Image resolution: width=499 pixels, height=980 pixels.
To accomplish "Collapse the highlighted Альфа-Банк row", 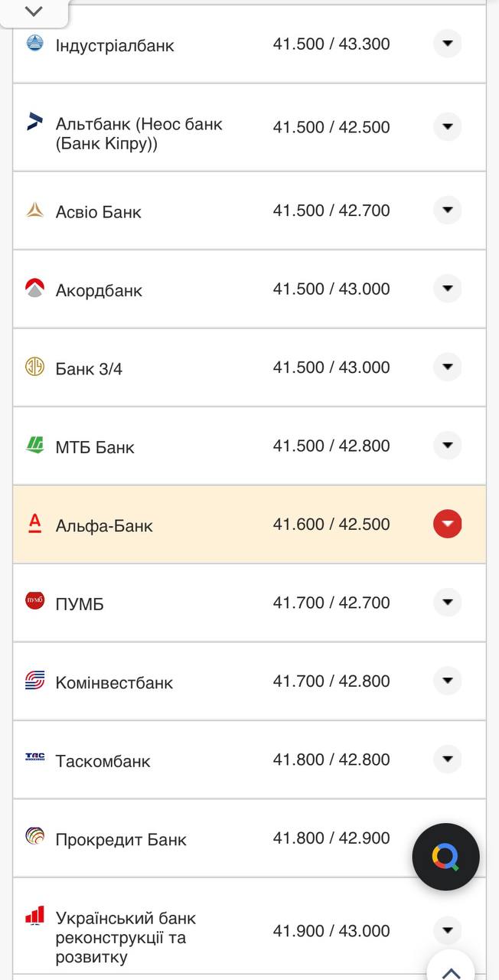I will pyautogui.click(x=447, y=524).
